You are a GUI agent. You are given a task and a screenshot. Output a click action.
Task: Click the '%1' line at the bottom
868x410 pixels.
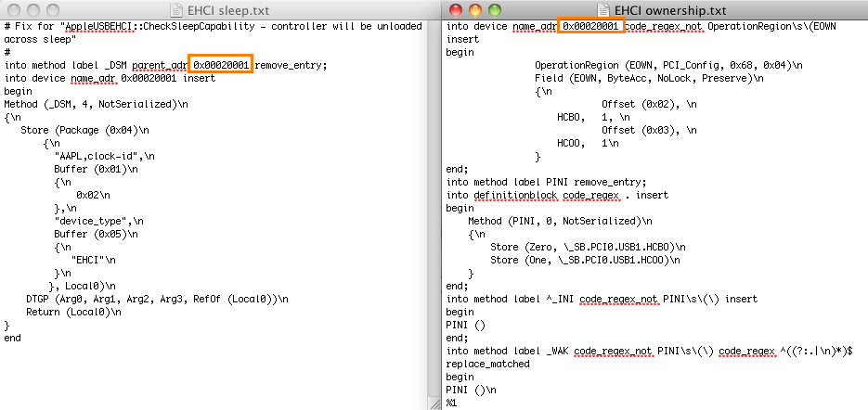pos(451,403)
